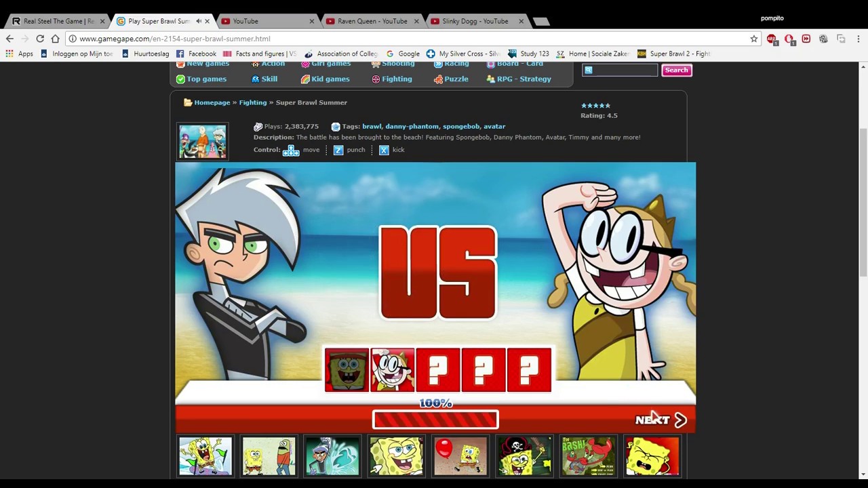Click the plays counter icon
Image resolution: width=868 pixels, height=488 pixels.
coord(258,127)
